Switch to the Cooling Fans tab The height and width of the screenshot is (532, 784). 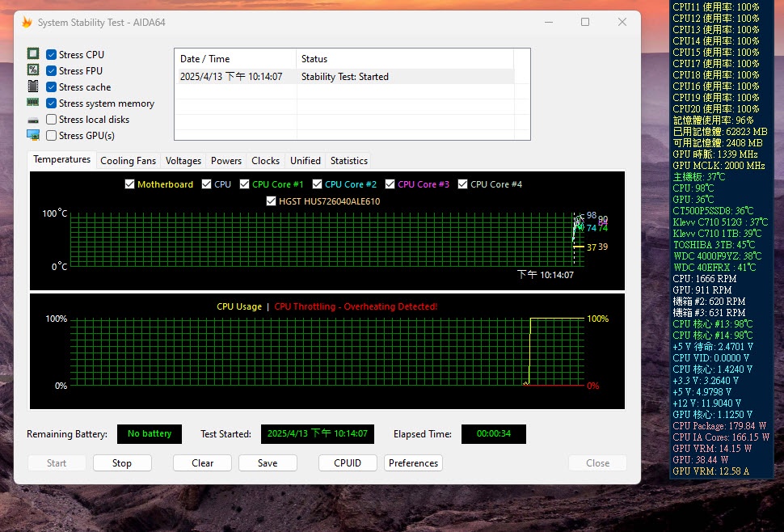(x=128, y=161)
